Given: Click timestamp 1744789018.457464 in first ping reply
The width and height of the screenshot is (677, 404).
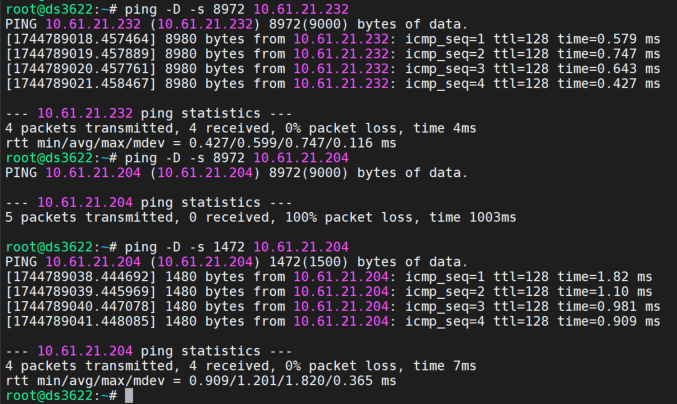Looking at the screenshot, I should tap(75, 39).
